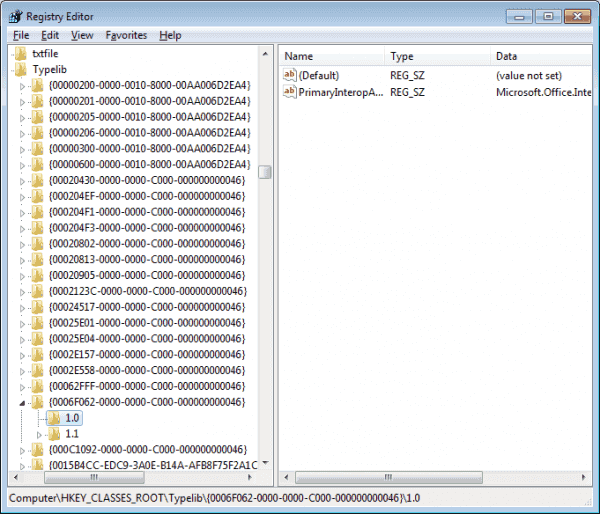Image resolution: width=600 pixels, height=514 pixels.
Task: Click folder icon of {000204EF-0000-0000-C000-000000000046}
Action: (x=38, y=196)
